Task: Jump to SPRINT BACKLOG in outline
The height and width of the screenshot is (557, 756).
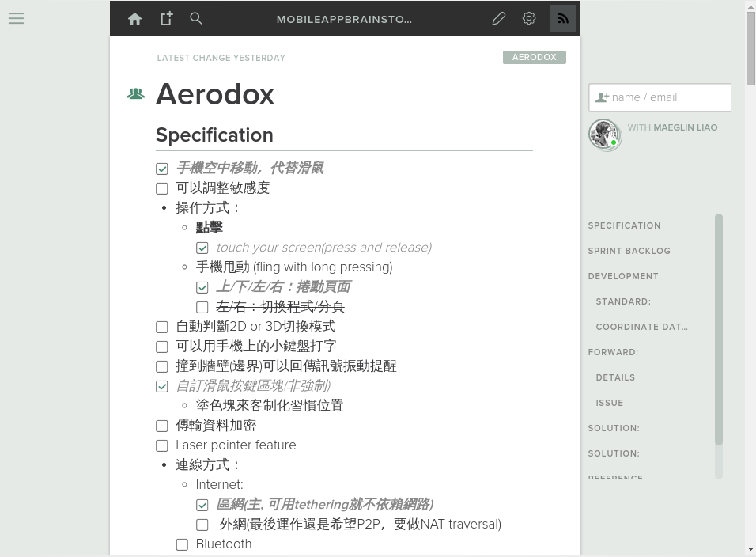Action: tap(629, 251)
